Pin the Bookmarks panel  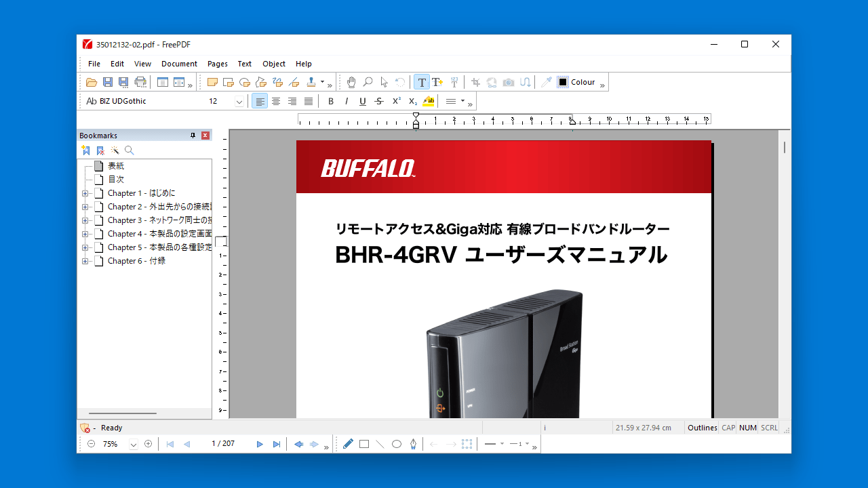(193, 136)
